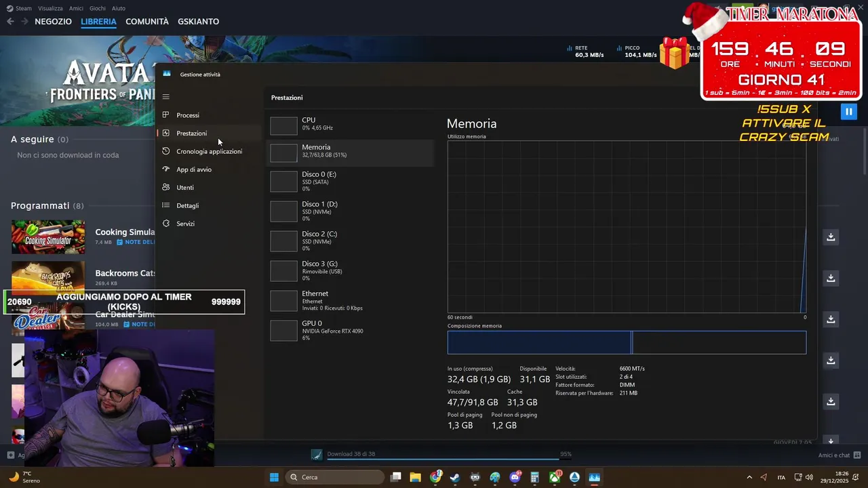Click the Steam back navigation arrow
Screen dimensions: 868x488
[10, 22]
